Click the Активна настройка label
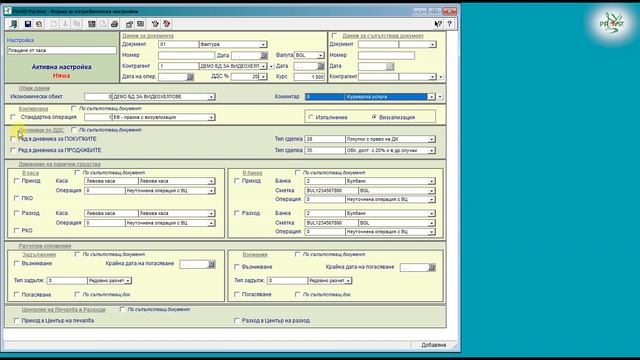The height and width of the screenshot is (360, 640). click(62, 67)
